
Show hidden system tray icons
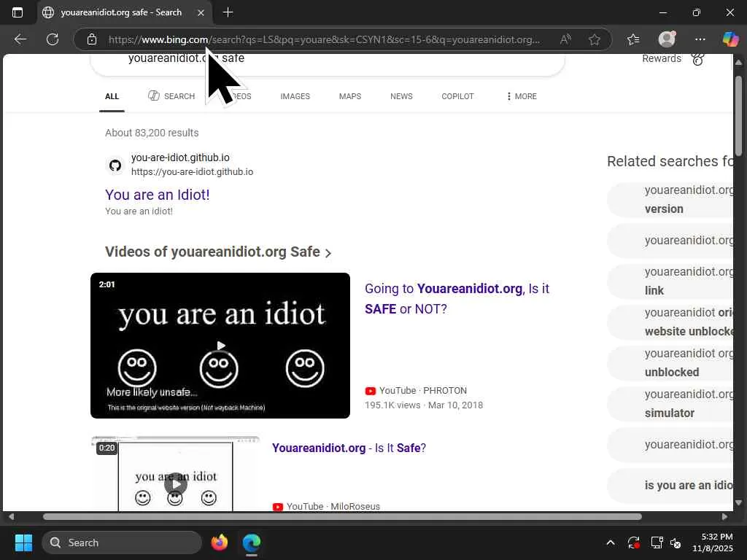(x=611, y=542)
